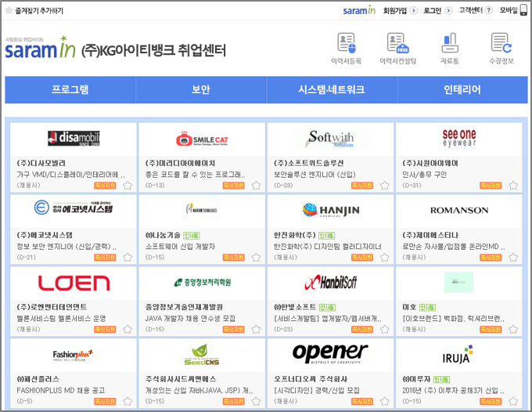Select the 보안 tab

tap(201, 89)
